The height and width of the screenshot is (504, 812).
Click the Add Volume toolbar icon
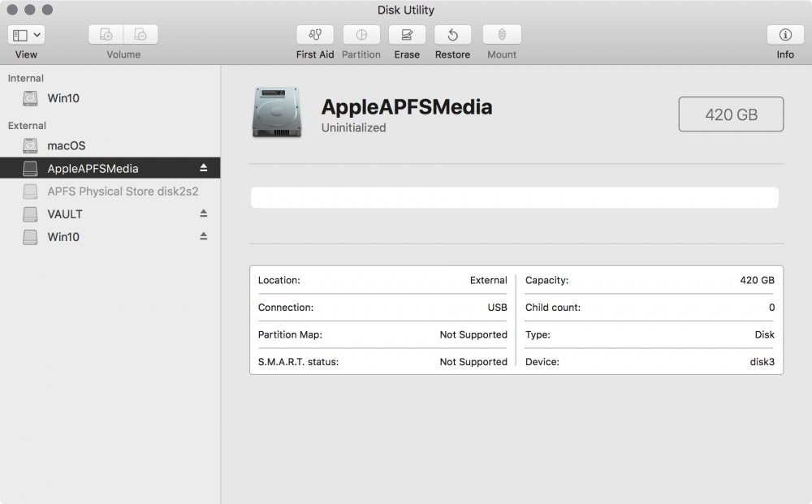coord(106,35)
